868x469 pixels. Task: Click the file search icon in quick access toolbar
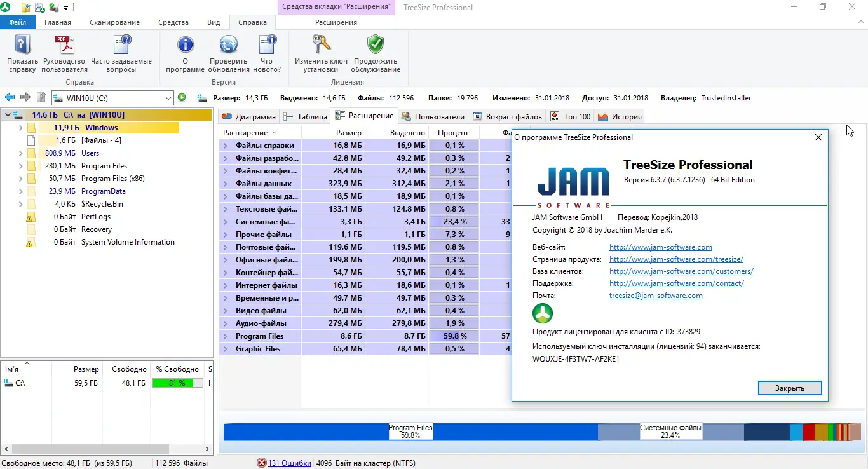(x=40, y=8)
